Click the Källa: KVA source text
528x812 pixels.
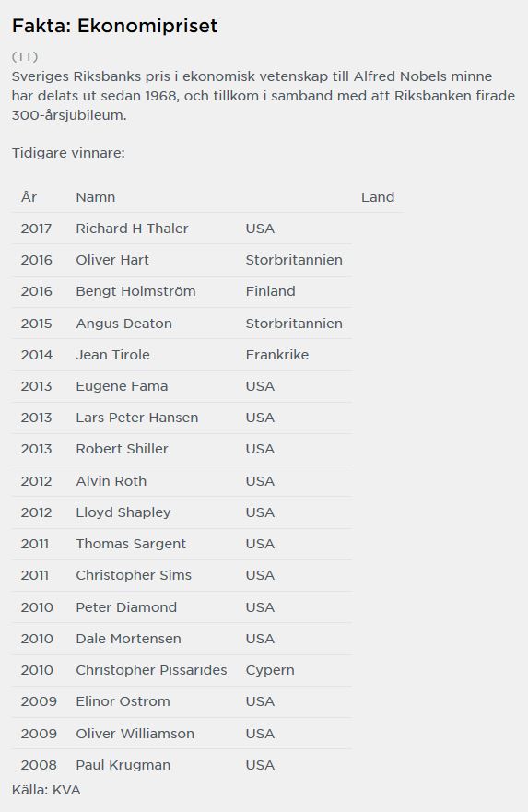46,790
